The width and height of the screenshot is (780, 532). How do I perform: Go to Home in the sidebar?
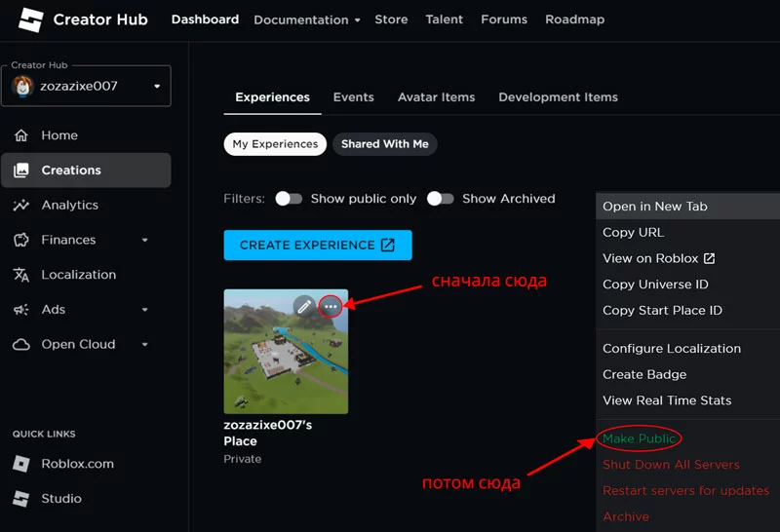86,135
